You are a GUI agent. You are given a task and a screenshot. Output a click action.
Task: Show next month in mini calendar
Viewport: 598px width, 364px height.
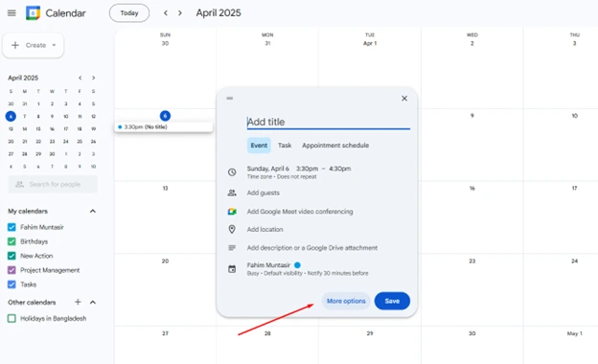[x=94, y=78]
